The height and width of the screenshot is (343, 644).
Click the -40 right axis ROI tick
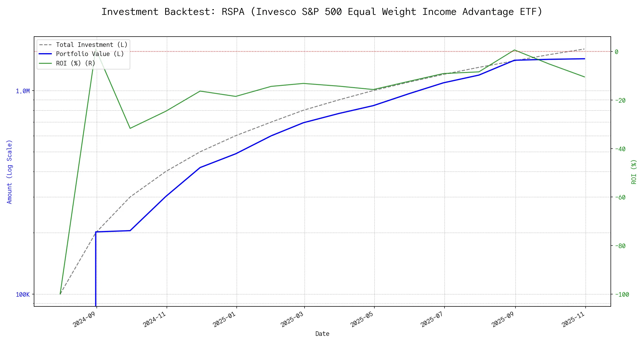pos(620,149)
